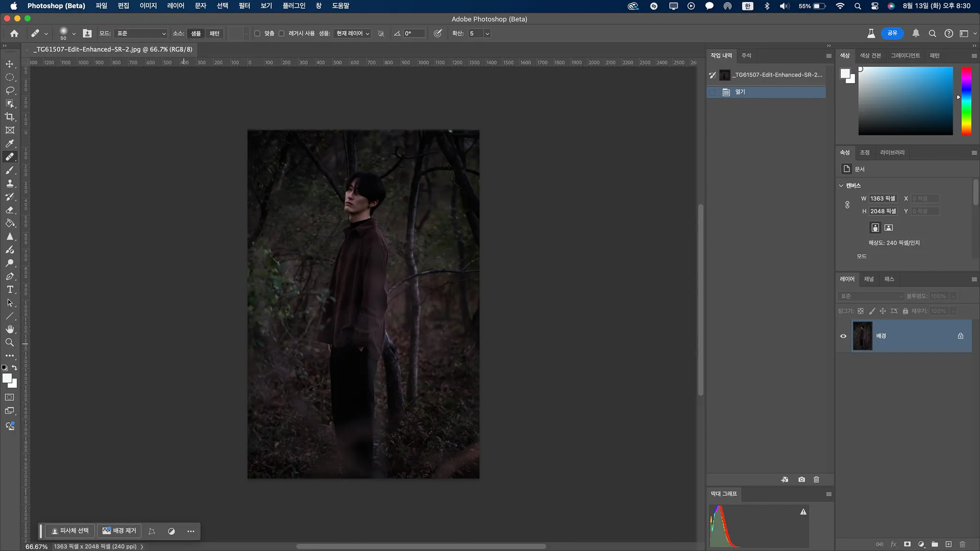Select the Zoom tool

coord(10,342)
